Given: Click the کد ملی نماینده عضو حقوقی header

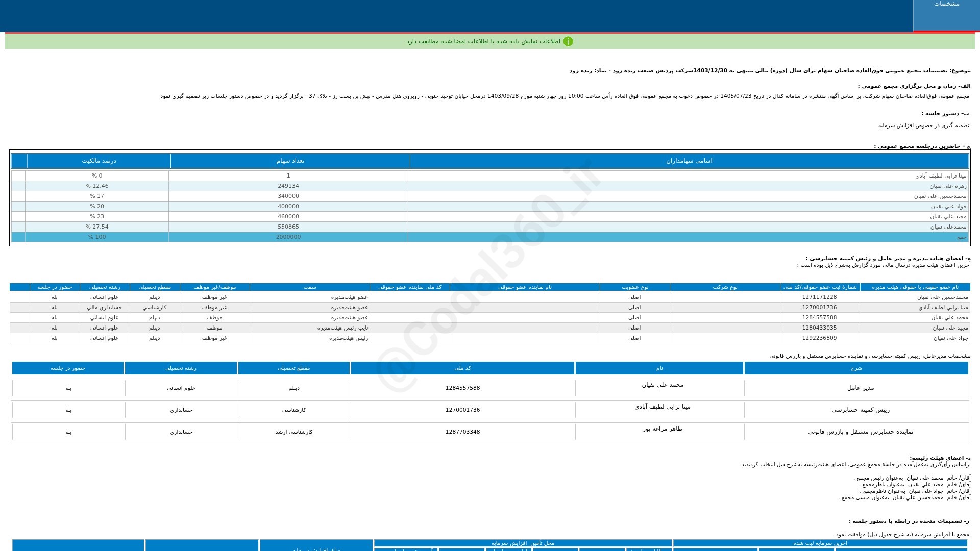Looking at the screenshot, I should point(410,287).
